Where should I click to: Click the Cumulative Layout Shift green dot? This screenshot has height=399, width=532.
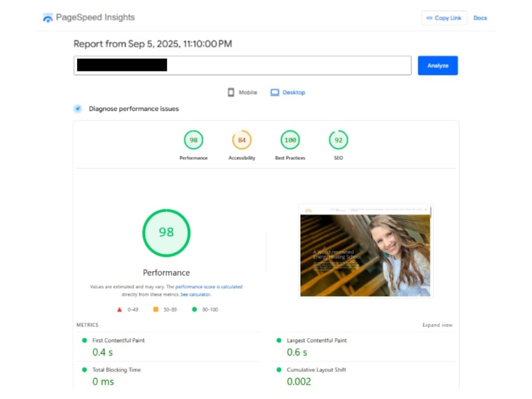click(279, 370)
